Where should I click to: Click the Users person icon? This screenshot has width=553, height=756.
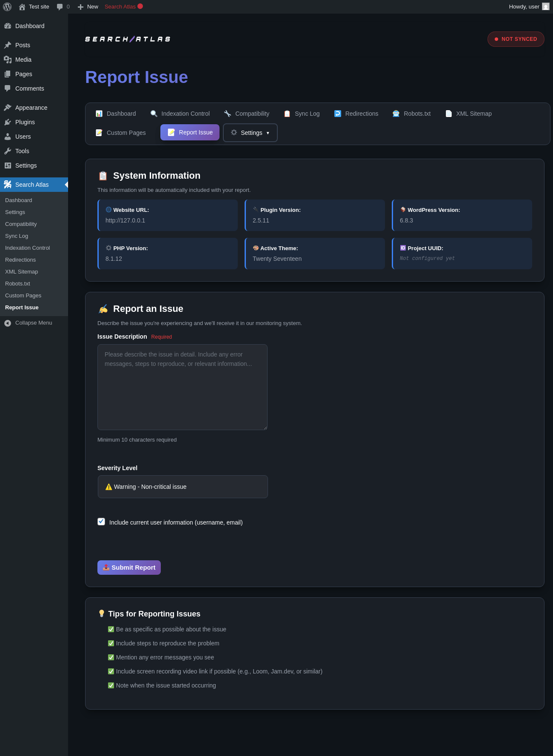[8, 137]
